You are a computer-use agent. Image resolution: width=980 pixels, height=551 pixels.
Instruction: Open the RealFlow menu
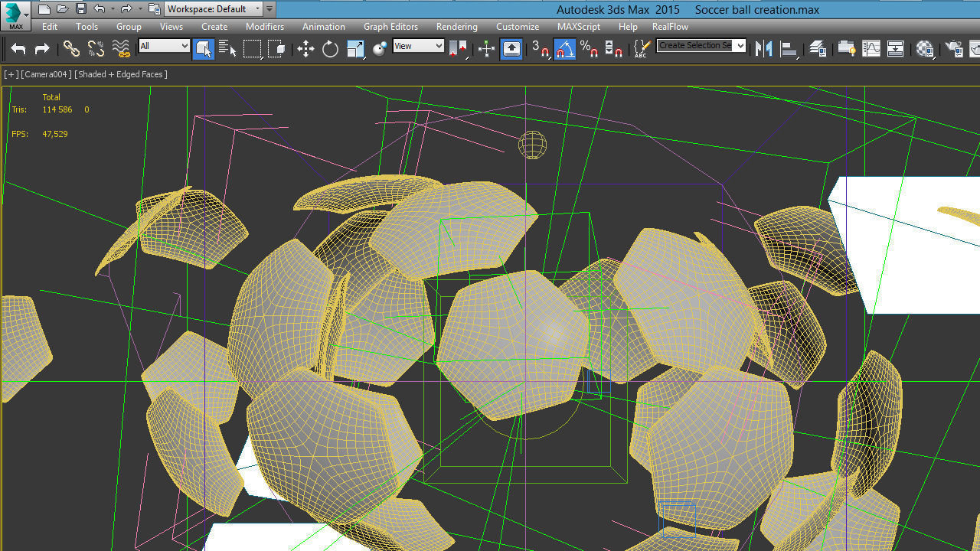pyautogui.click(x=670, y=26)
